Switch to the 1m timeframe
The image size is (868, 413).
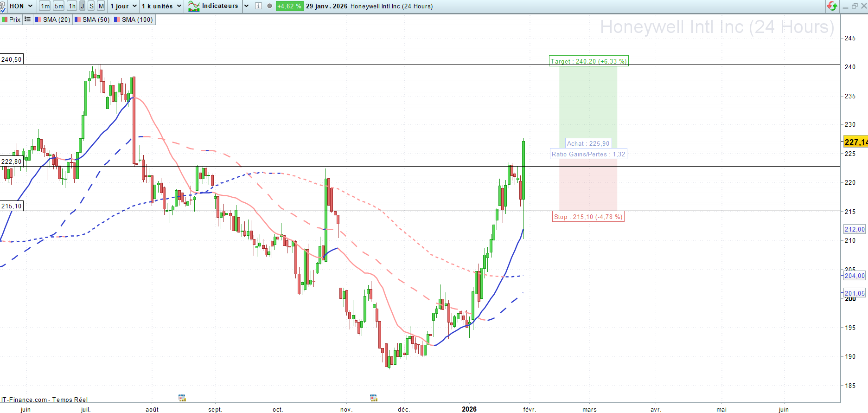click(x=45, y=6)
